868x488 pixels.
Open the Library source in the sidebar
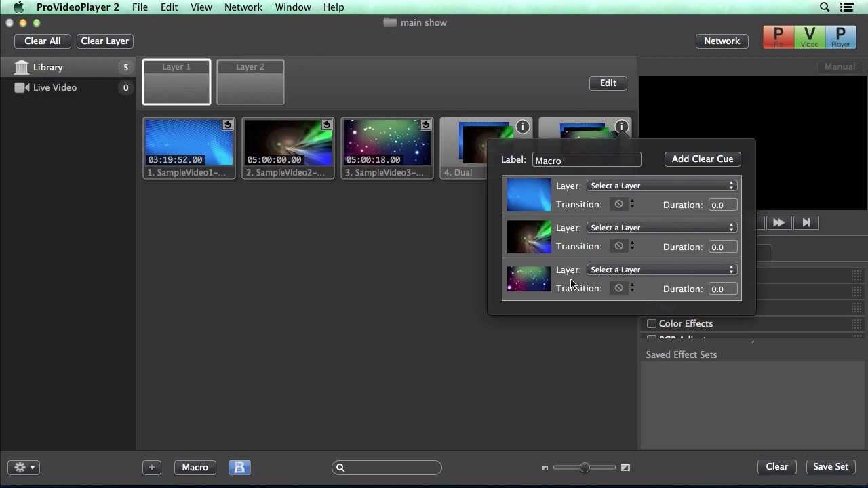click(68, 67)
